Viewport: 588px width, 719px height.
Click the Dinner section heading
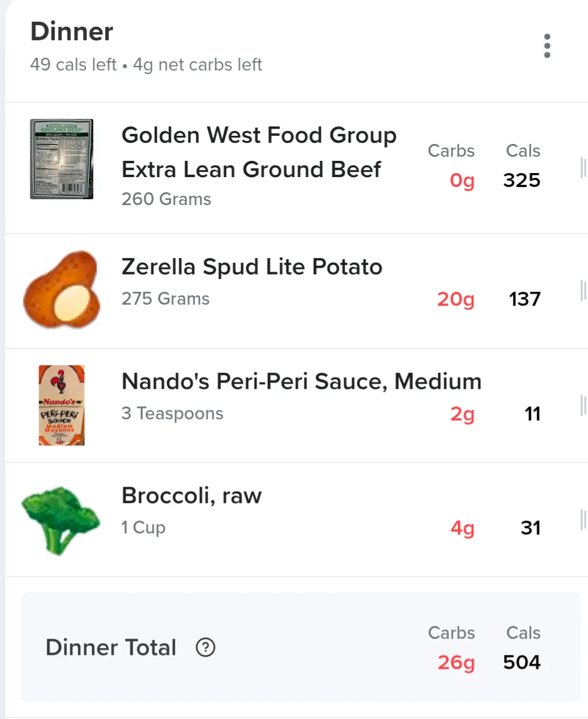(72, 31)
